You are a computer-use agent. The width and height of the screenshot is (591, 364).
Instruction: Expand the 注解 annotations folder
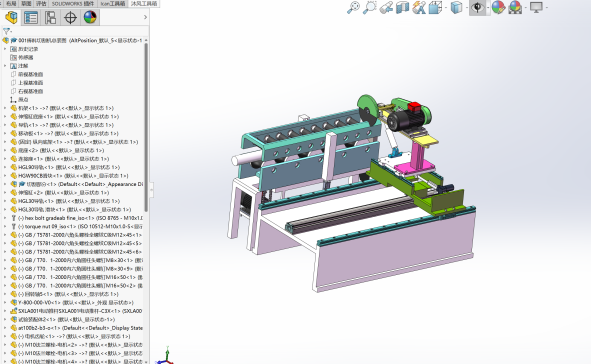[x=5, y=66]
